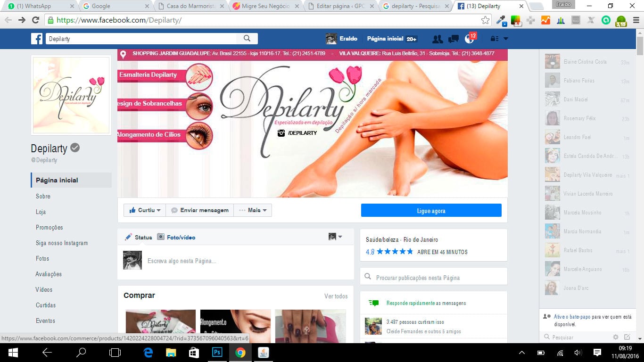644x362 pixels.
Task: Click the Facebook search box containing Depilarty
Action: (x=141, y=39)
